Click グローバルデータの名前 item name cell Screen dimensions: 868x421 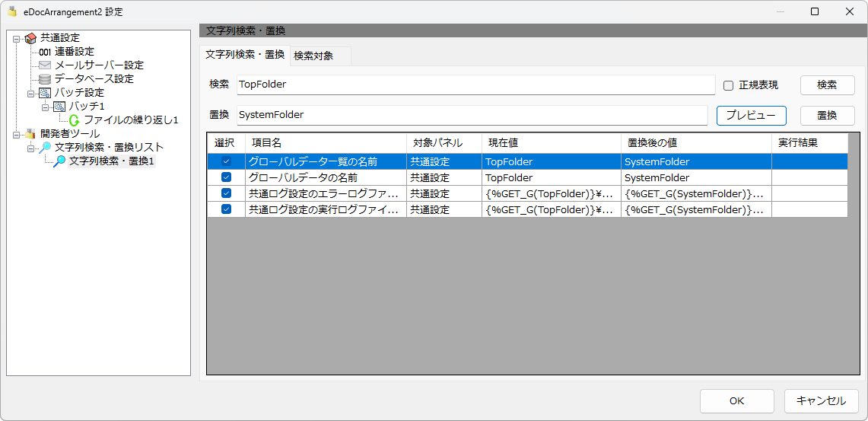tap(326, 178)
